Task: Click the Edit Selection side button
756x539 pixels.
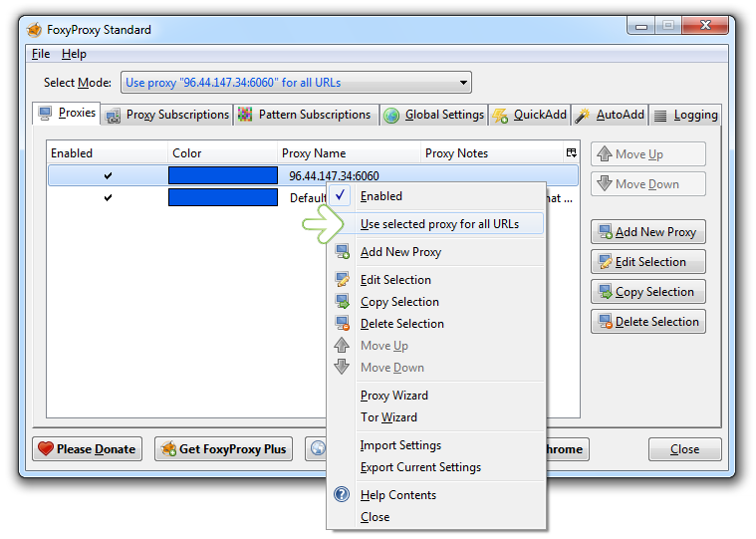Action: pos(648,262)
